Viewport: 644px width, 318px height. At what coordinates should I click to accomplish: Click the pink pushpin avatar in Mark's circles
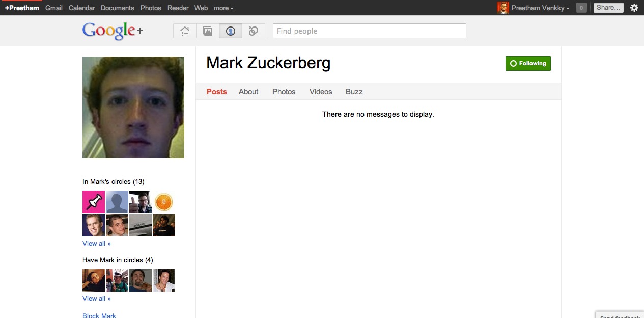coord(94,202)
